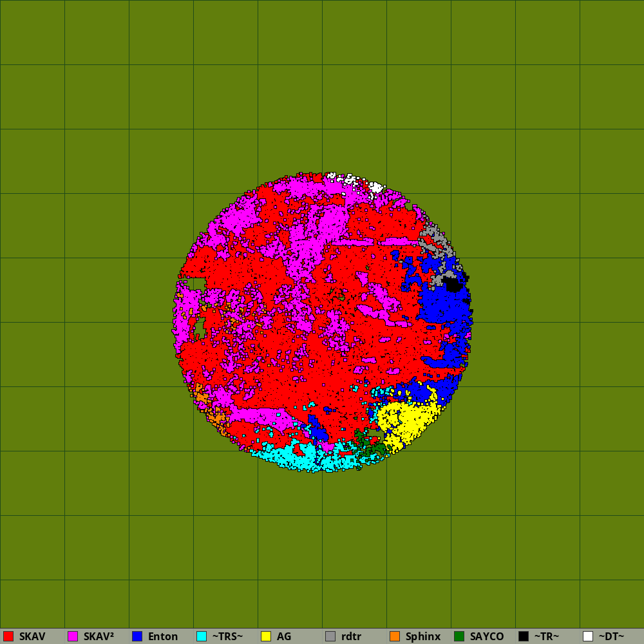Image resolution: width=644 pixels, height=644 pixels.
Task: Click the blue Enton legend swatch
Action: point(137,636)
